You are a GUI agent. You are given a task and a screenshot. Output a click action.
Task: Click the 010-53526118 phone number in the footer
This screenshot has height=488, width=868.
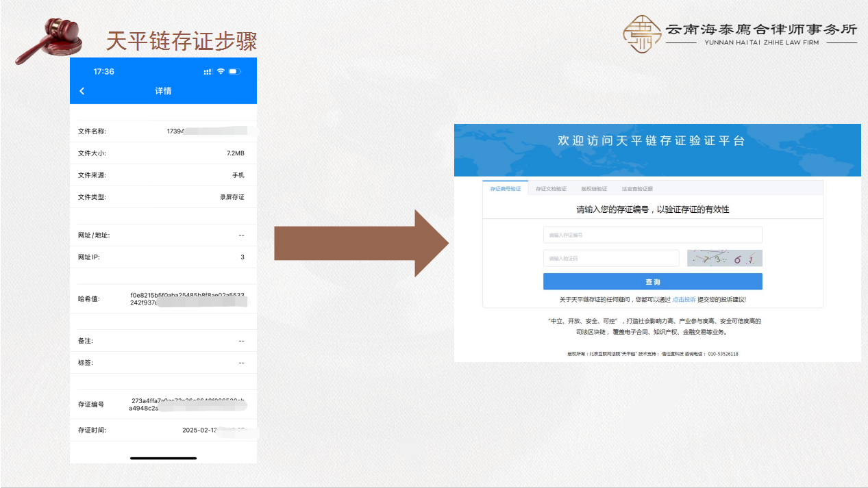pyautogui.click(x=723, y=354)
